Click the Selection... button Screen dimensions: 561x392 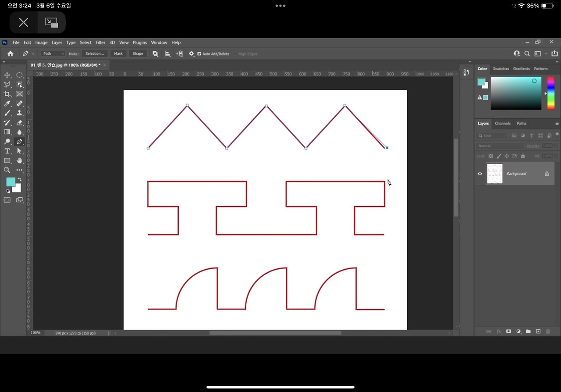pos(95,53)
